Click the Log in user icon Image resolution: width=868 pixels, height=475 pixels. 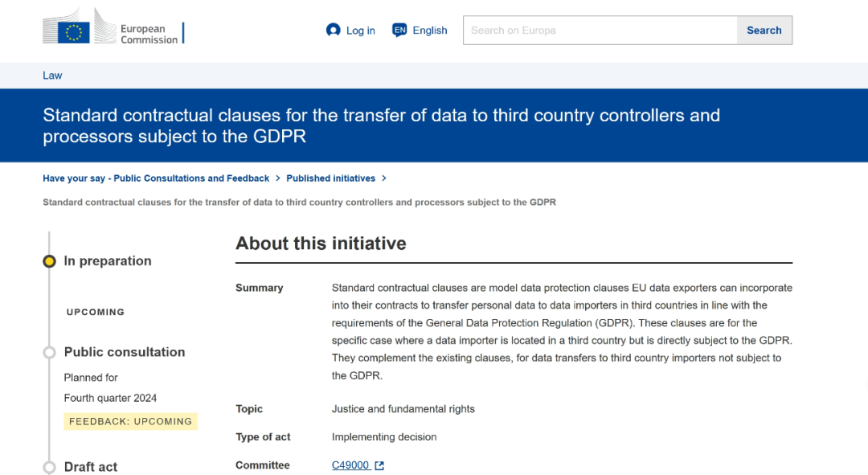[334, 31]
